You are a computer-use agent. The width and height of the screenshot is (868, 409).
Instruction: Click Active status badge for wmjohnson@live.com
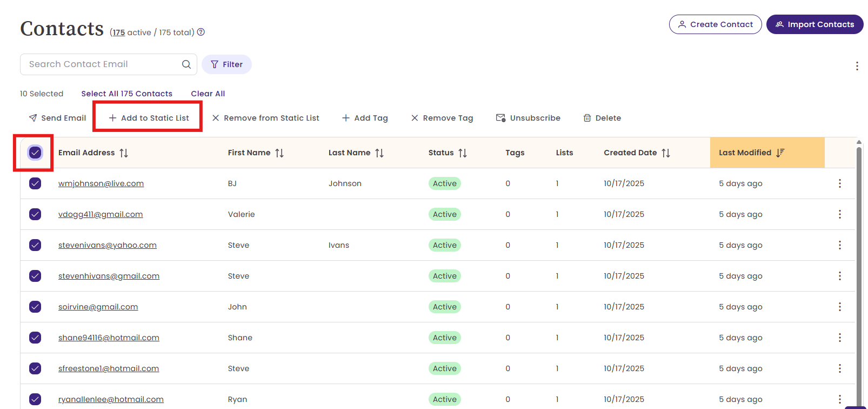click(x=445, y=183)
